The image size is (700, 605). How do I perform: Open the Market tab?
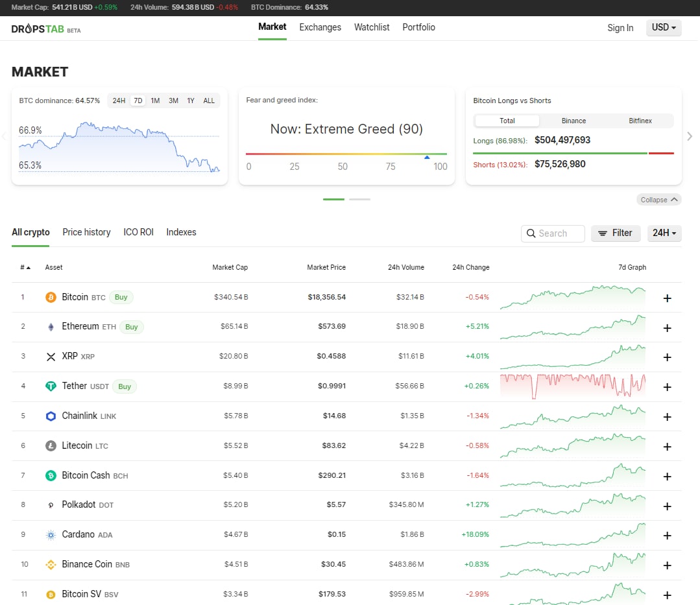coord(272,27)
